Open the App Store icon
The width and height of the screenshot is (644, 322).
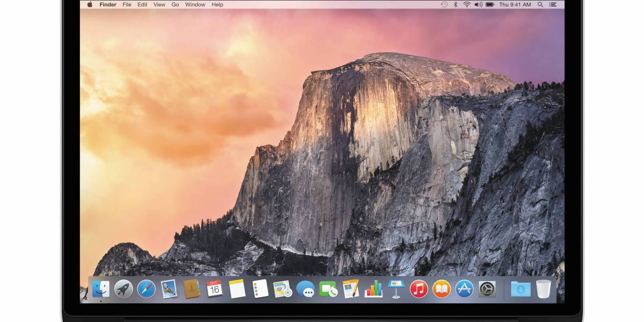click(464, 289)
